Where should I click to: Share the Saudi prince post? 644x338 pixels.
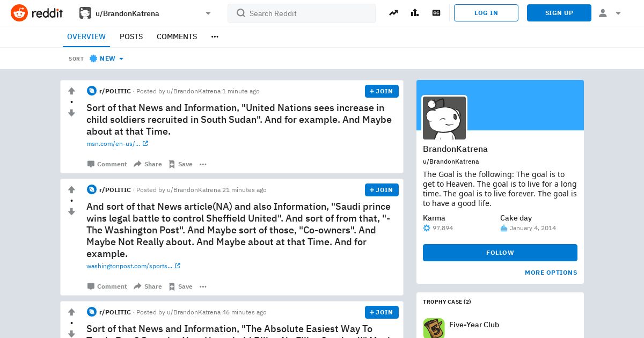pos(148,286)
